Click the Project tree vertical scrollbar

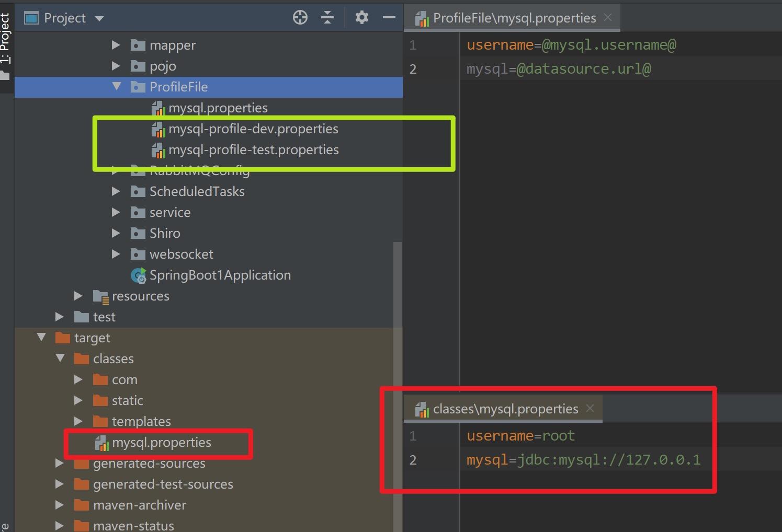(x=398, y=366)
